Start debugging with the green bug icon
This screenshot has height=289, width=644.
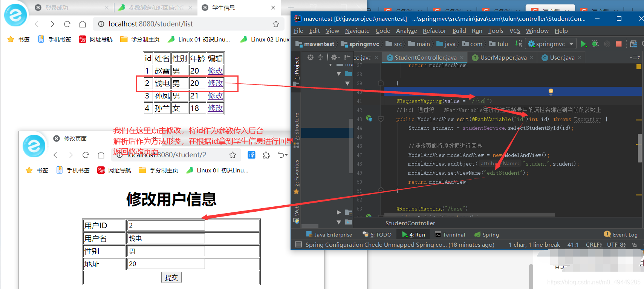coord(595,44)
